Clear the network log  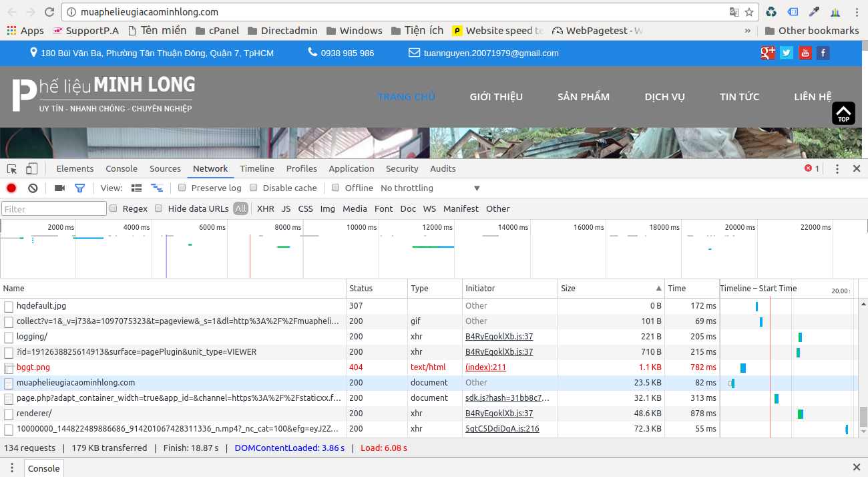pos(33,188)
